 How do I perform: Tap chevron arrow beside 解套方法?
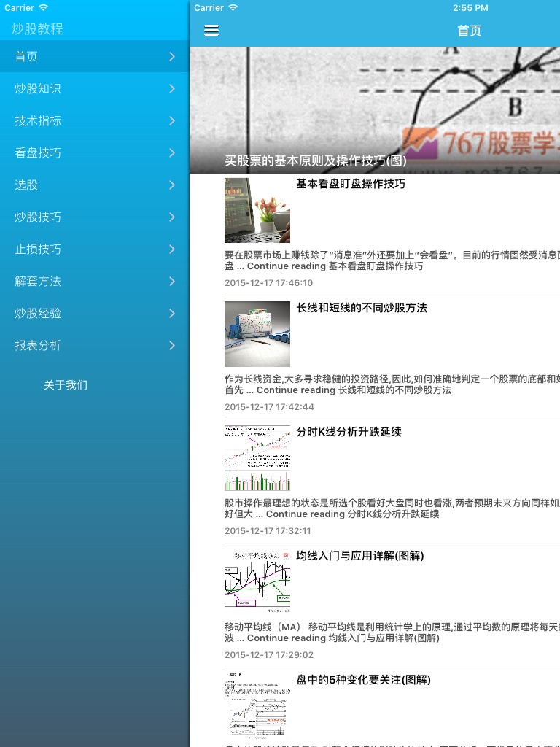(x=172, y=281)
